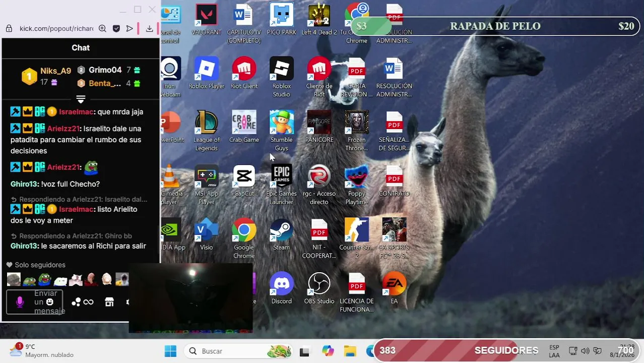The height and width of the screenshot is (363, 644).
Task: Click the purple microphone icon in chat input
Action: point(20,302)
